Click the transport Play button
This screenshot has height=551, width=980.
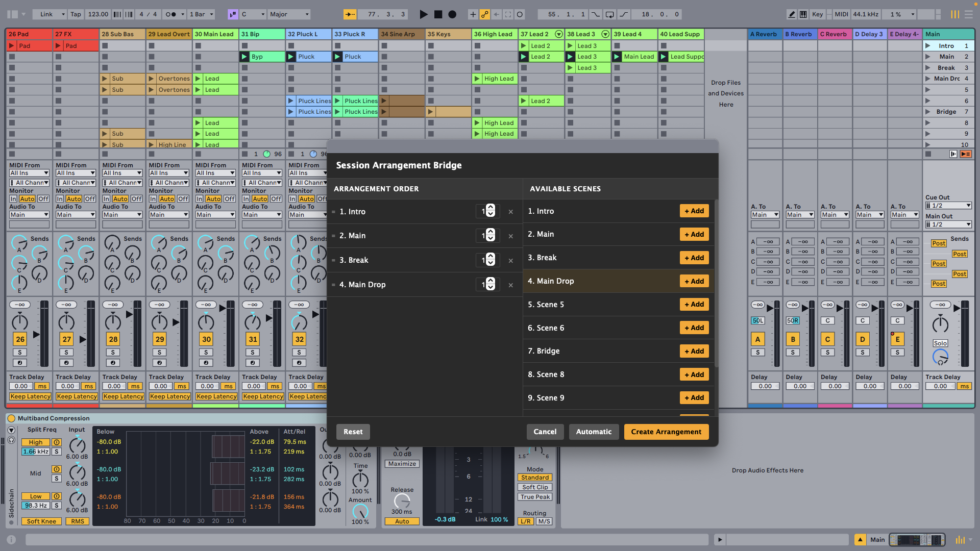[x=423, y=14]
